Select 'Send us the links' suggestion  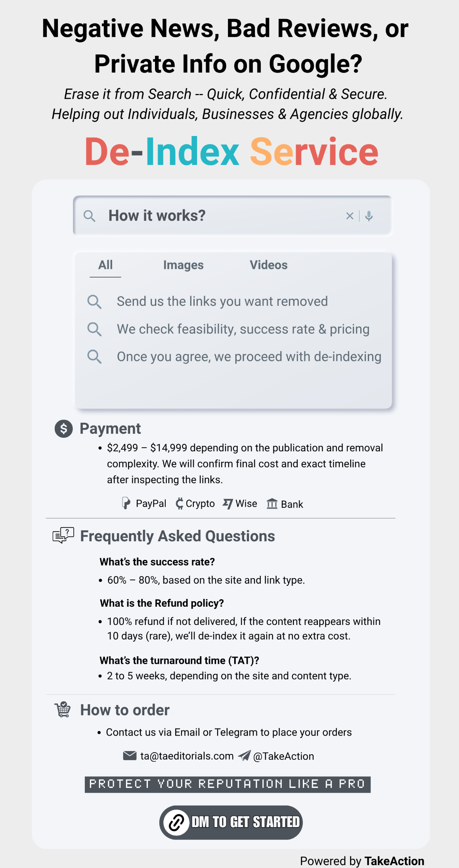tap(222, 301)
